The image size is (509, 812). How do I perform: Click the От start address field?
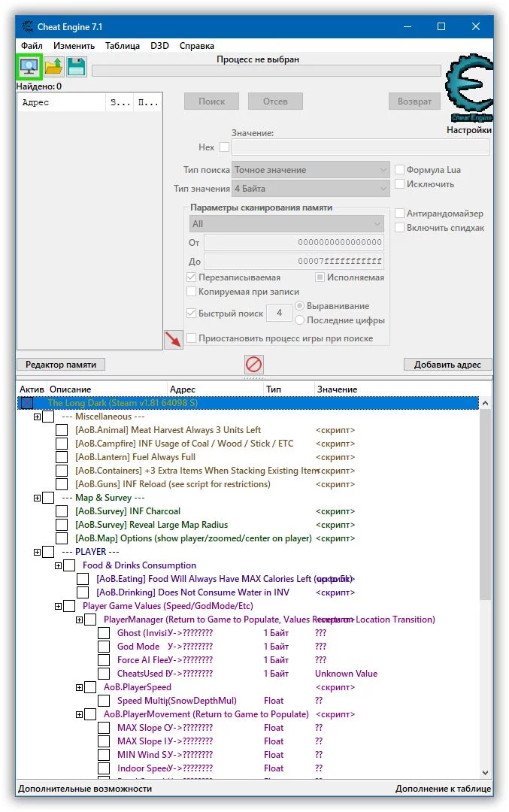pos(294,242)
